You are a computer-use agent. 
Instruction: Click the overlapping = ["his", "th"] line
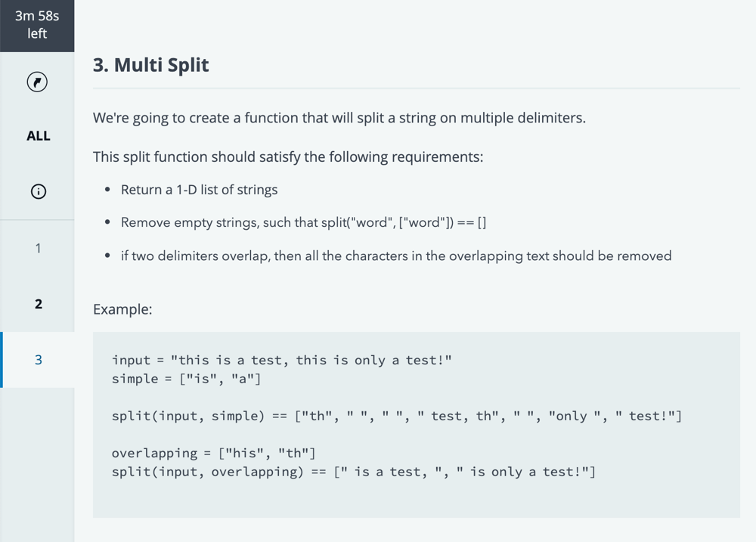pyautogui.click(x=214, y=454)
